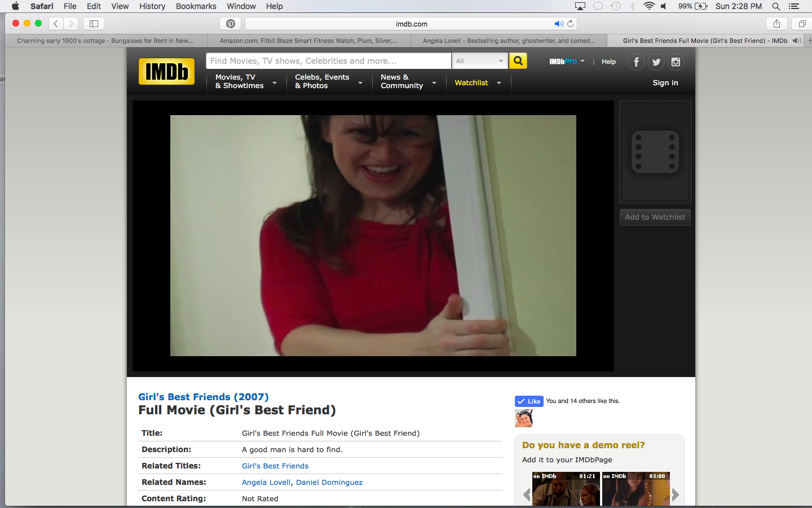The height and width of the screenshot is (508, 812).
Task: Show the Safari sidebar
Action: 94,24
